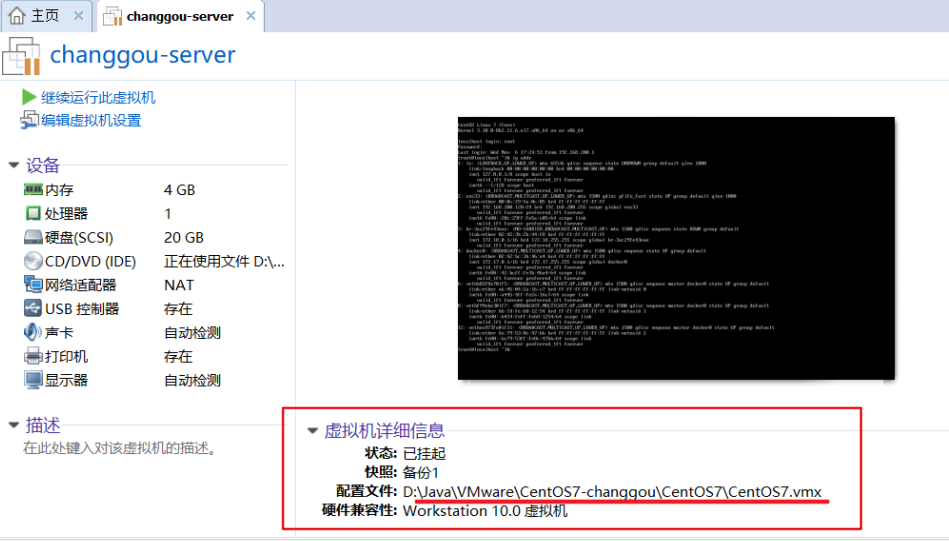Click the USB 控制器 icon
Image resolution: width=949 pixels, height=541 pixels.
click(33, 308)
